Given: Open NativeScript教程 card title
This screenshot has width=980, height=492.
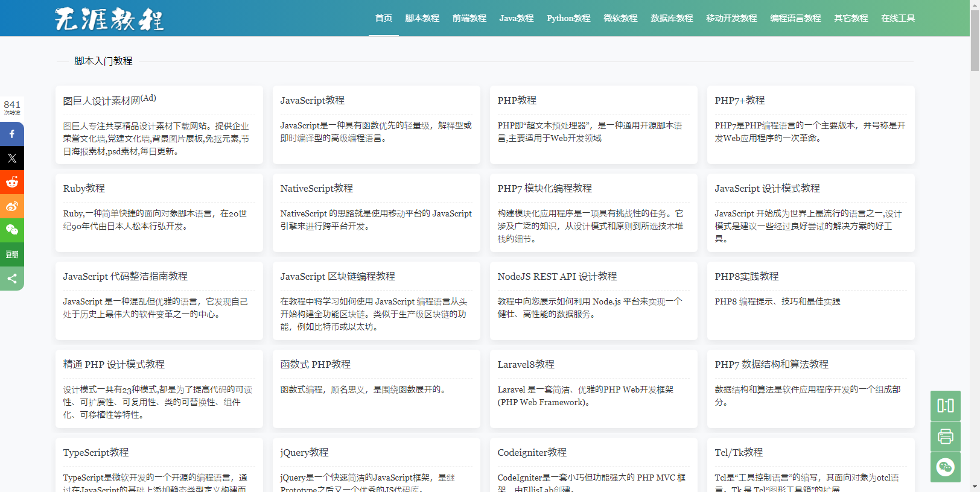Looking at the screenshot, I should 317,188.
